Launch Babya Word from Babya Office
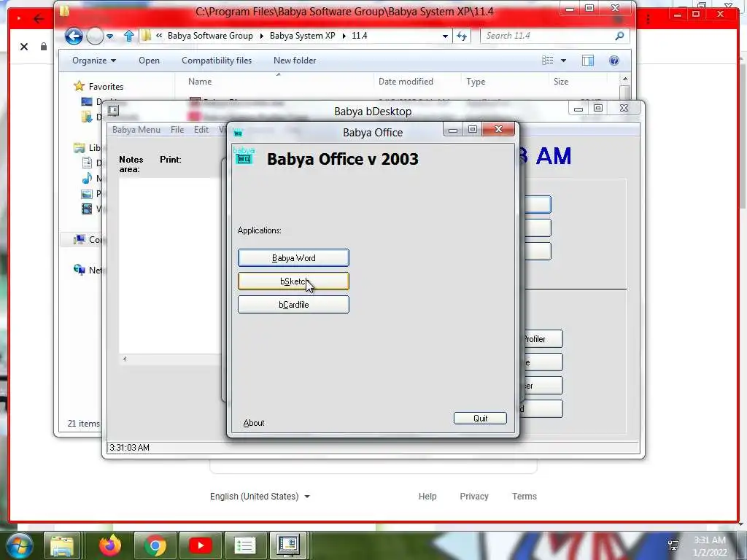The height and width of the screenshot is (560, 747). point(293,257)
